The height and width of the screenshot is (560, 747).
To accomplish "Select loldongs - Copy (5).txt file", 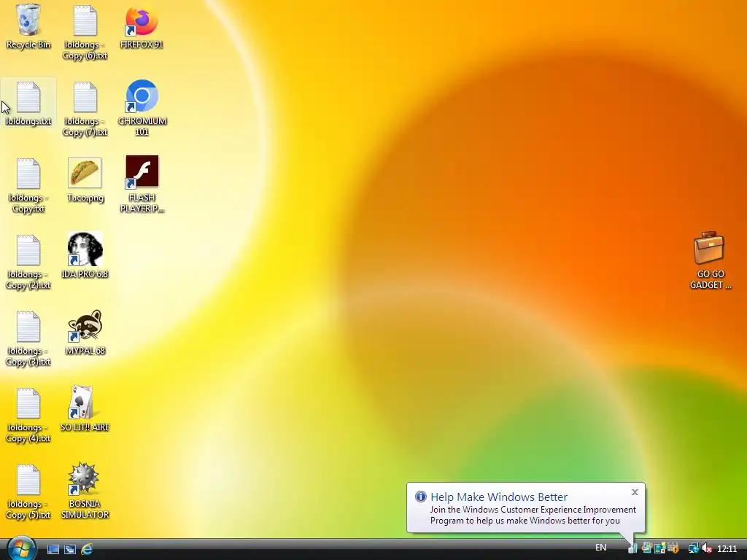I will [28, 492].
